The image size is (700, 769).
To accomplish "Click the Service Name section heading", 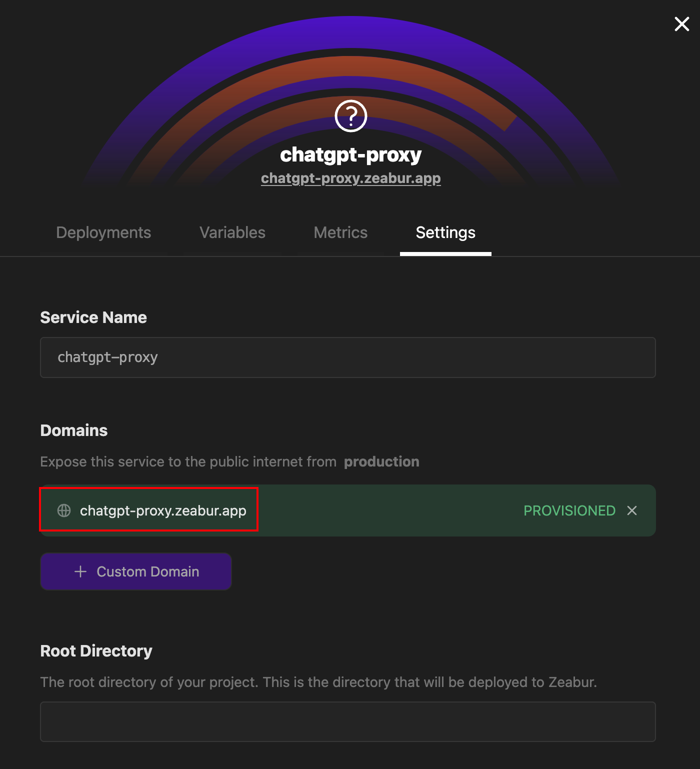I will coord(93,317).
